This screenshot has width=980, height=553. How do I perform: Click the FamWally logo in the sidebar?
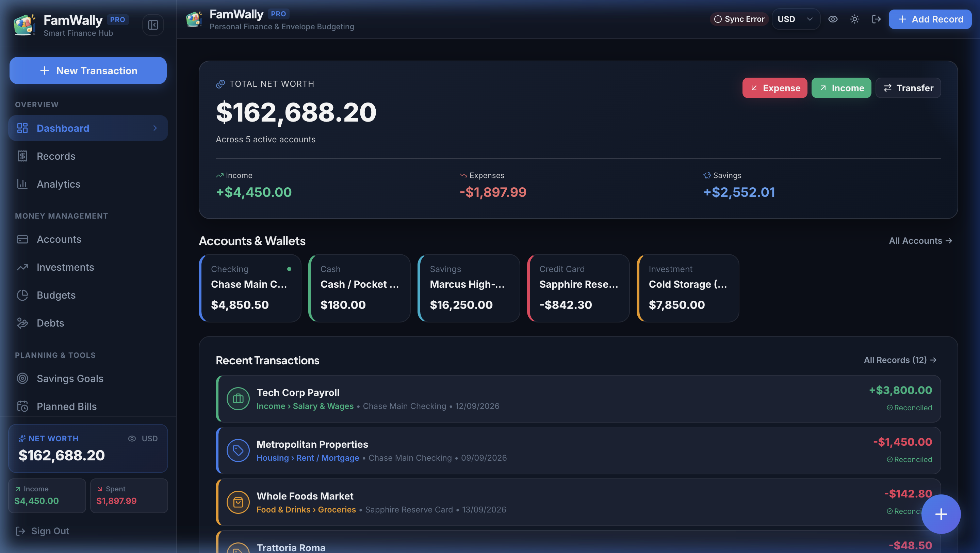coord(24,25)
